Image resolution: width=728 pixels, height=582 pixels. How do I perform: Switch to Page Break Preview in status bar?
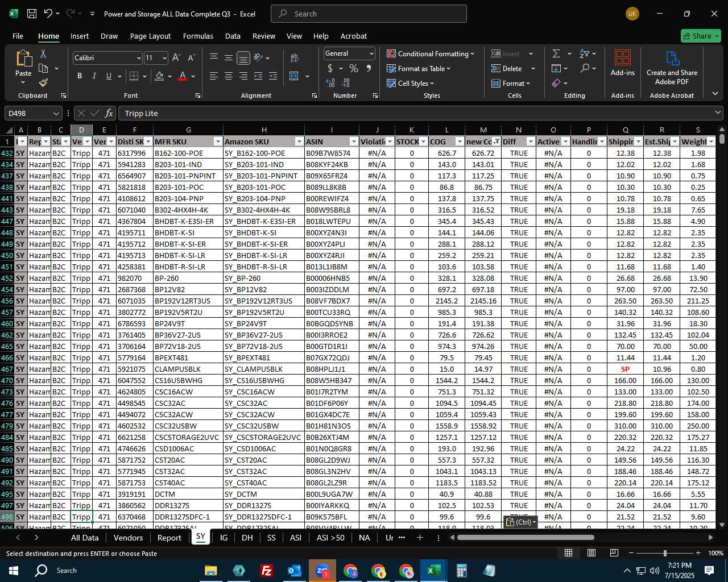point(614,553)
